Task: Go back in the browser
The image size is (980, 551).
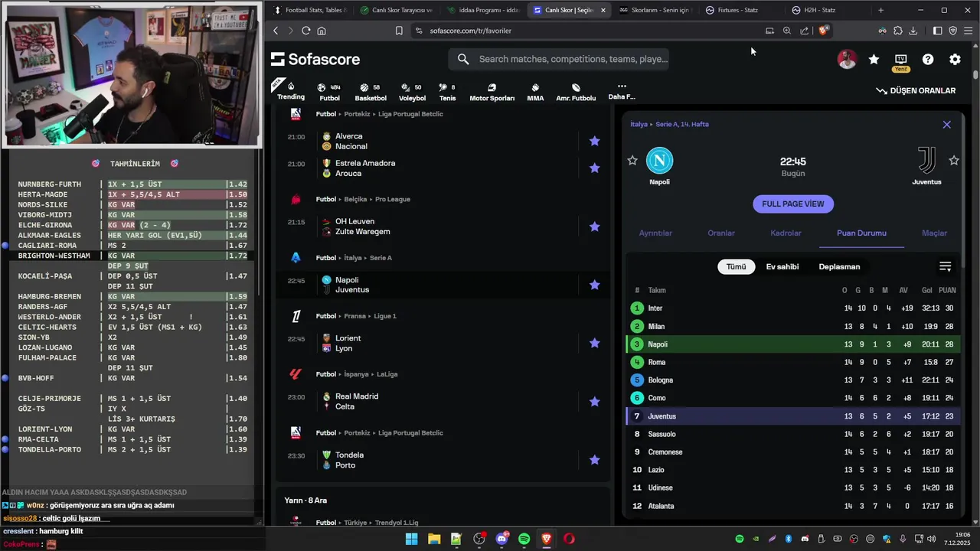Action: (276, 31)
